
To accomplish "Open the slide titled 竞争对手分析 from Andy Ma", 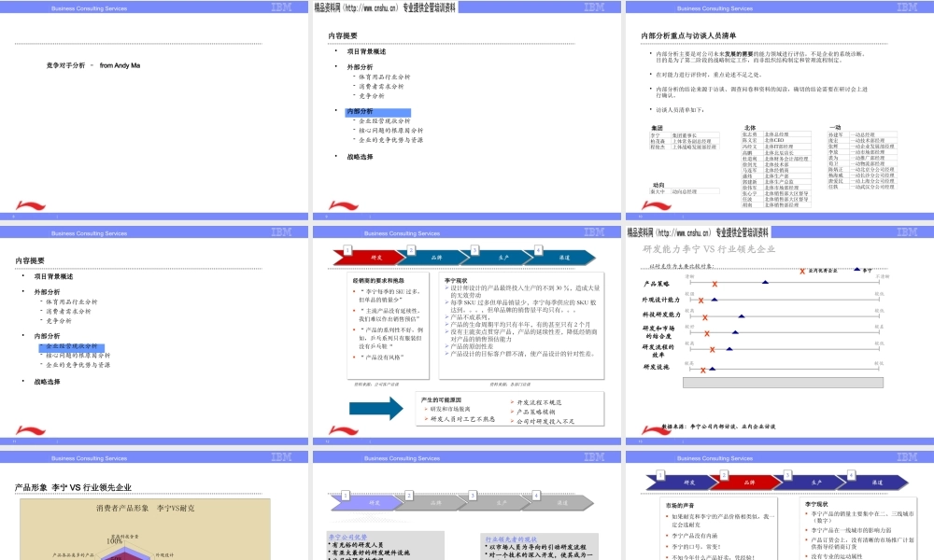I will [x=154, y=111].
